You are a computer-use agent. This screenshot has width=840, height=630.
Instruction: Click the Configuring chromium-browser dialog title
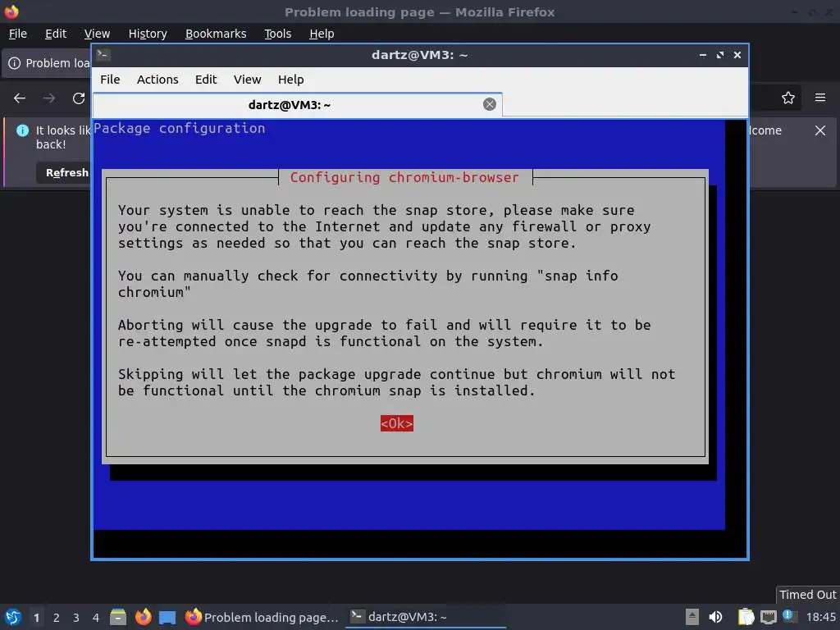(x=404, y=177)
